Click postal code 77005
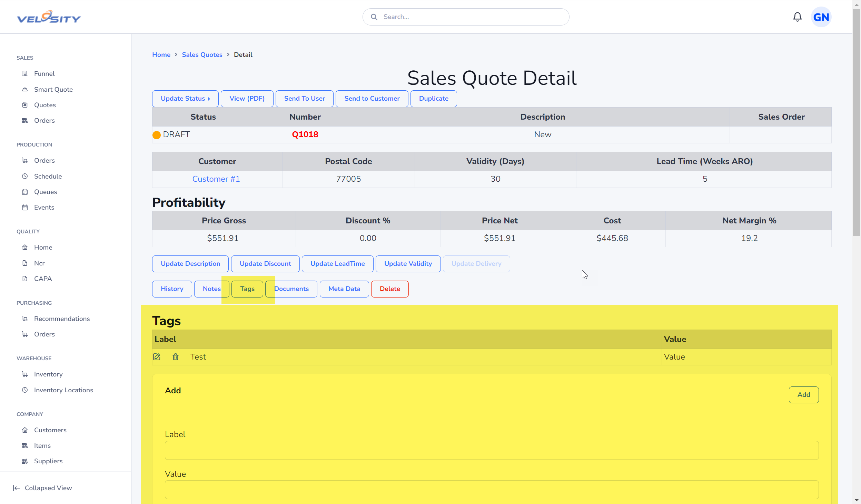The width and height of the screenshot is (861, 504). click(348, 179)
